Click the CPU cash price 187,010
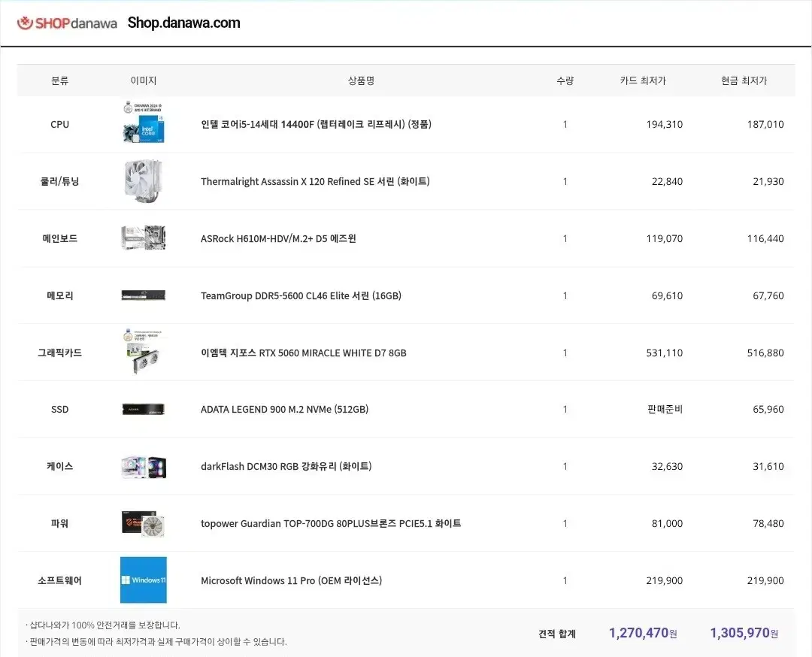812x657 pixels. point(765,124)
